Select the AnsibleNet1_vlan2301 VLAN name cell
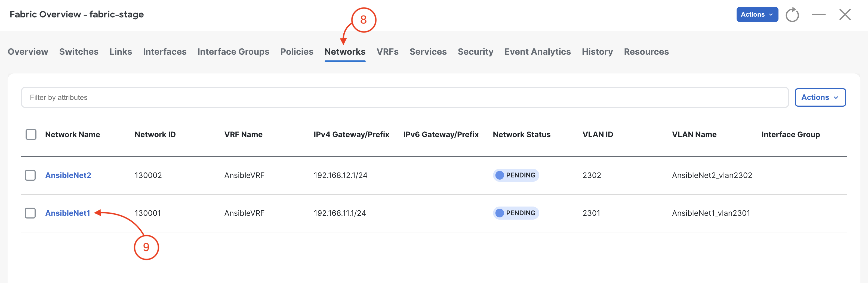 click(711, 213)
